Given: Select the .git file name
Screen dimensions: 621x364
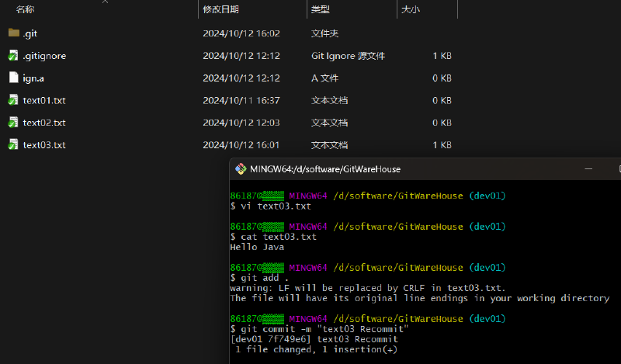Looking at the screenshot, I should point(30,33).
